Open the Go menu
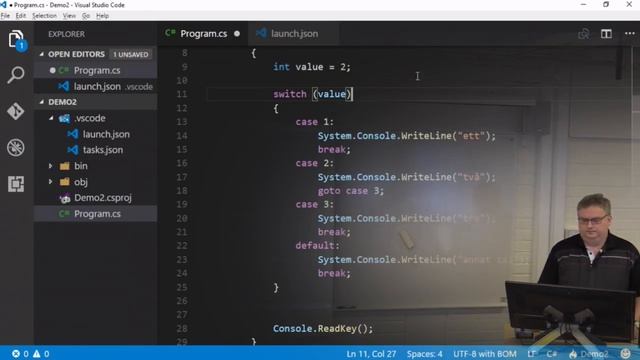Image resolution: width=640 pixels, height=360 pixels. 86,16
